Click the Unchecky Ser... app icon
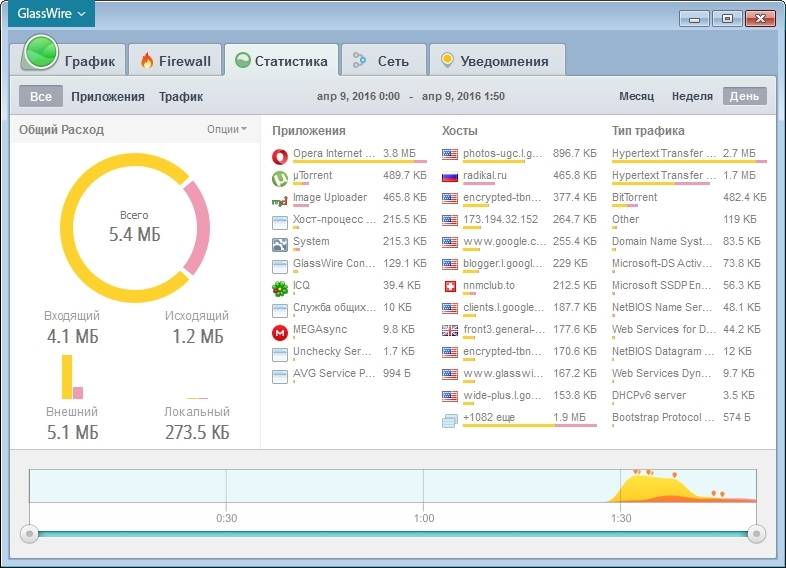 280,354
